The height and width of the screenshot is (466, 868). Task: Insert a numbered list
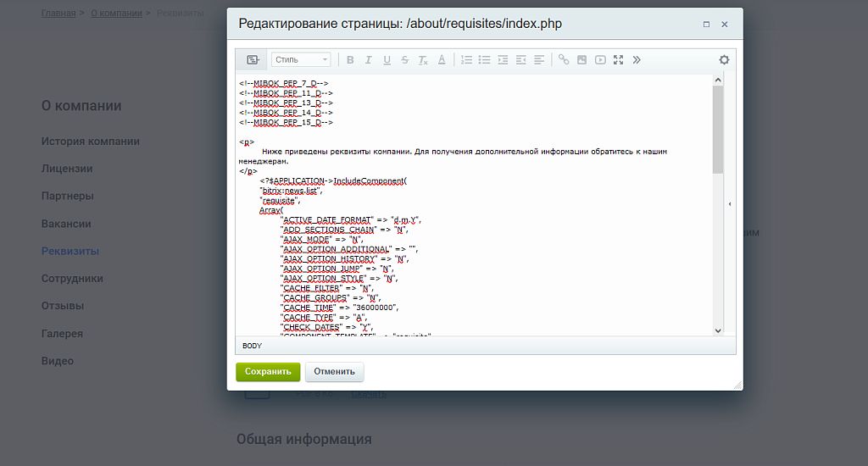click(466, 60)
